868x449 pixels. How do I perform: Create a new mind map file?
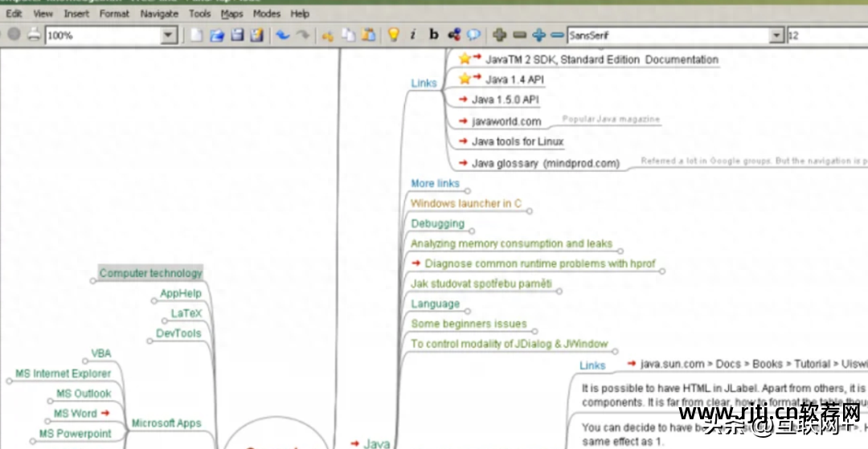click(x=197, y=35)
